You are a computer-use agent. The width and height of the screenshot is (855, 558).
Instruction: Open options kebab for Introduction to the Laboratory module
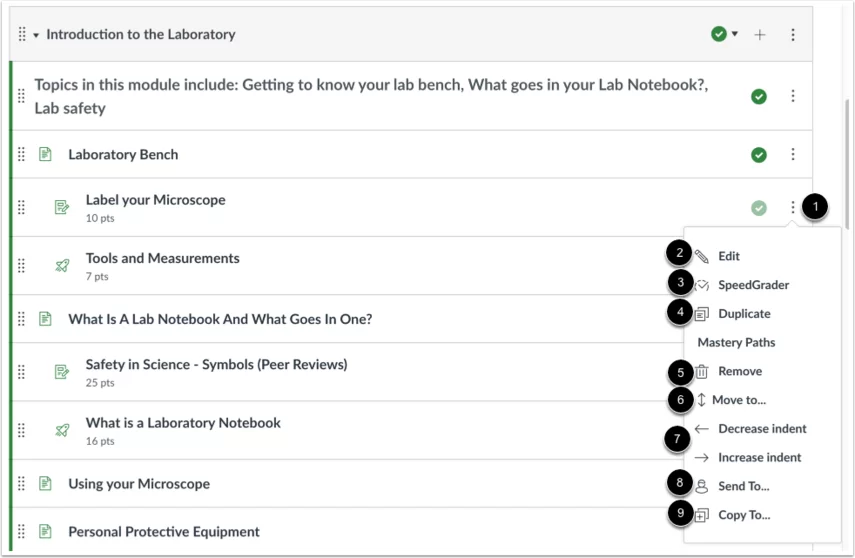click(x=793, y=35)
